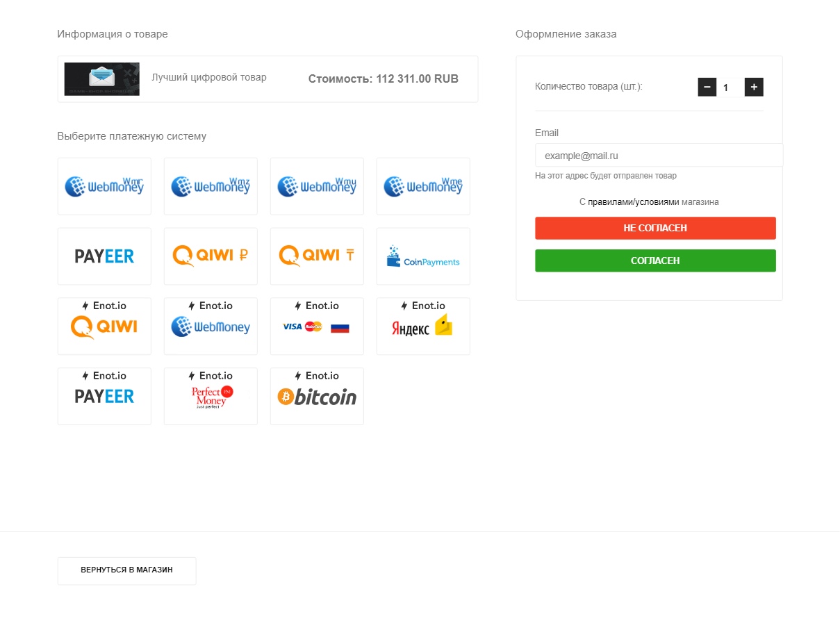
Task: Click the green СОГЛАСЕН button
Action: pos(655,261)
